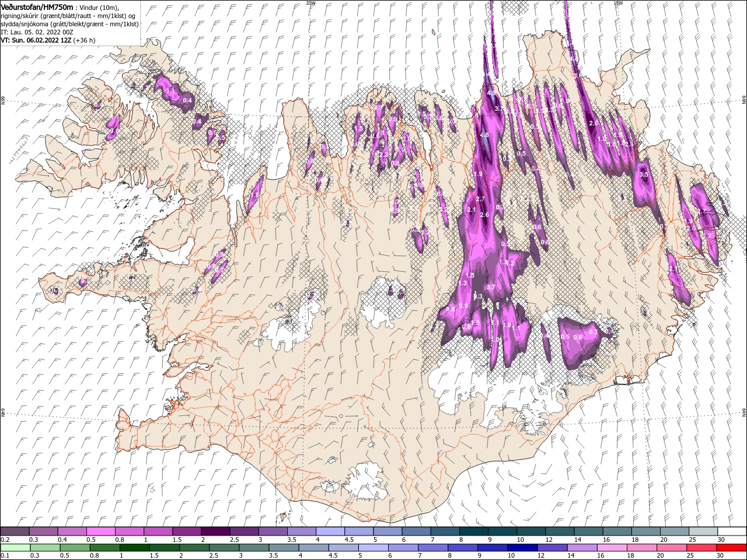Pick the darkest green swatch labeled 1 in the lower row

(x=135, y=548)
